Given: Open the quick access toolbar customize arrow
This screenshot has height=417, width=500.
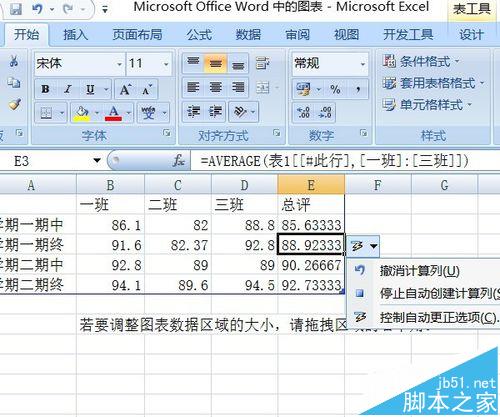Looking at the screenshot, I should pos(105,9).
